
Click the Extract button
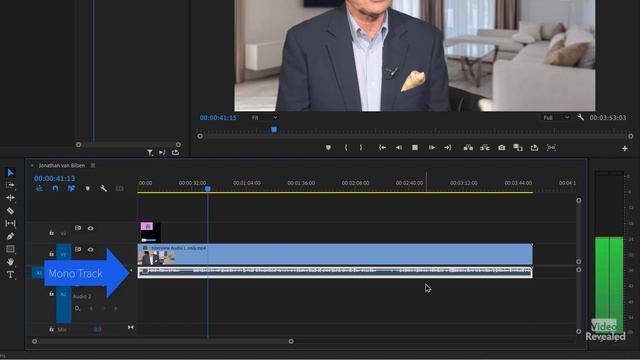(x=485, y=148)
